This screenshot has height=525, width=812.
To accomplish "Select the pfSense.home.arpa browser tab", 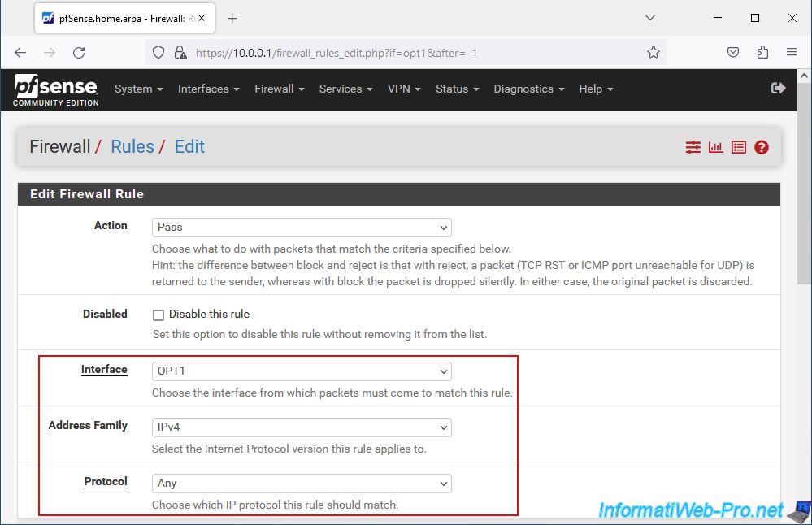I will coord(125,19).
